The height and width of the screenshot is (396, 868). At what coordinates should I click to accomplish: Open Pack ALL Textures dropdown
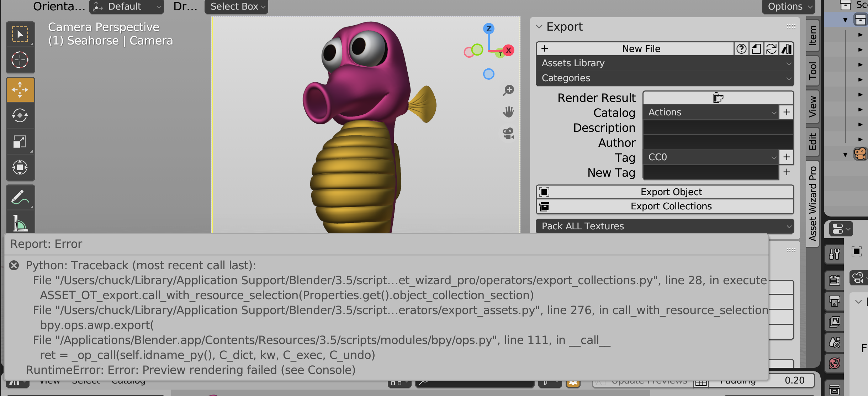click(665, 226)
